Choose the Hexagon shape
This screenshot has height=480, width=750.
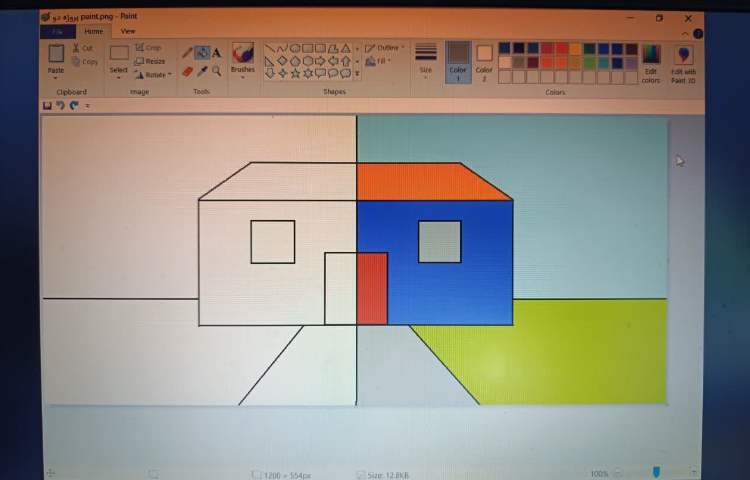coord(308,61)
